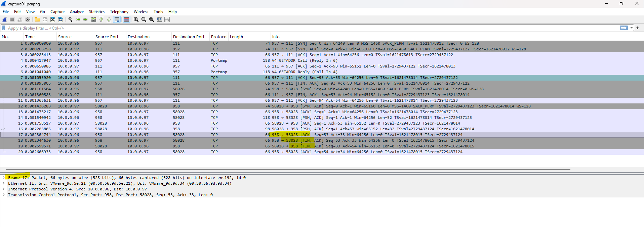Expand the Ethernet II details row
The height and width of the screenshot is (227, 644).
coord(4,183)
